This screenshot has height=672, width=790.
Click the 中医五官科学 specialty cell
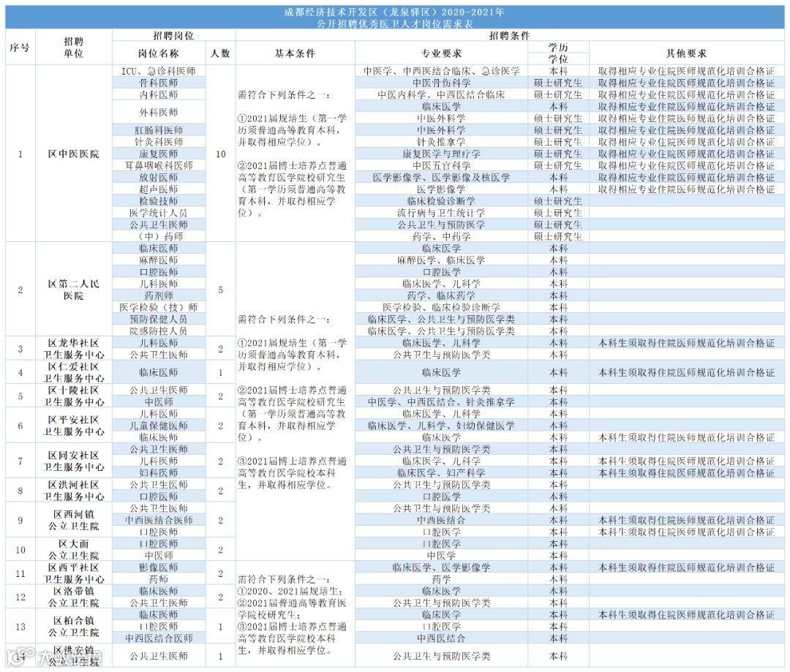click(441, 166)
